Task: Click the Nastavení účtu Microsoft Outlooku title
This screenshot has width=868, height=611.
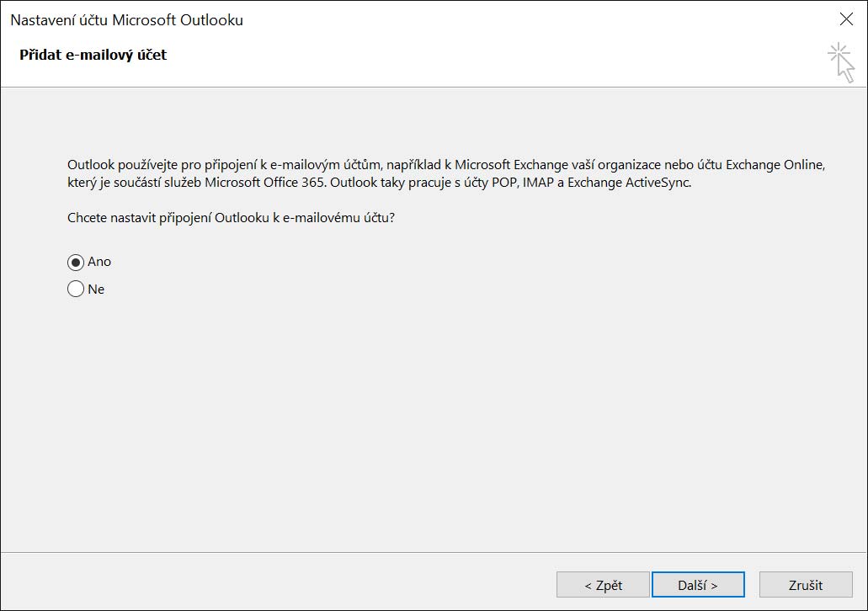Action: tap(126, 20)
